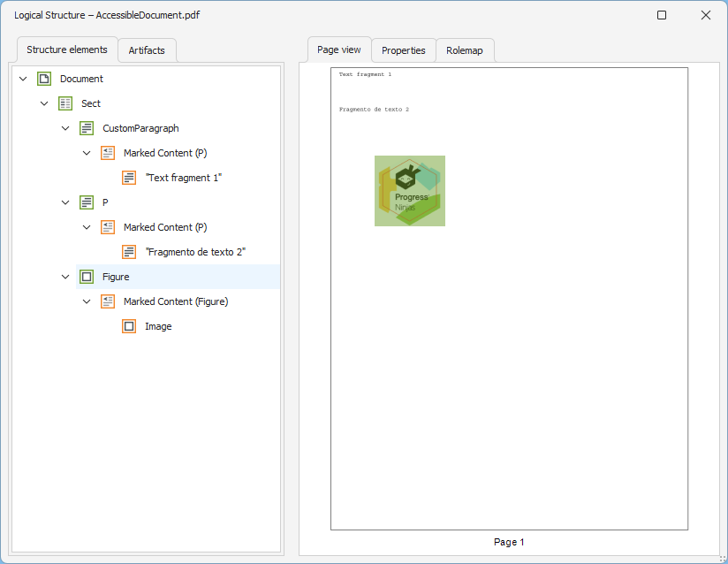The image size is (728, 564).
Task: Maximize the Logical Structure window
Action: (662, 15)
